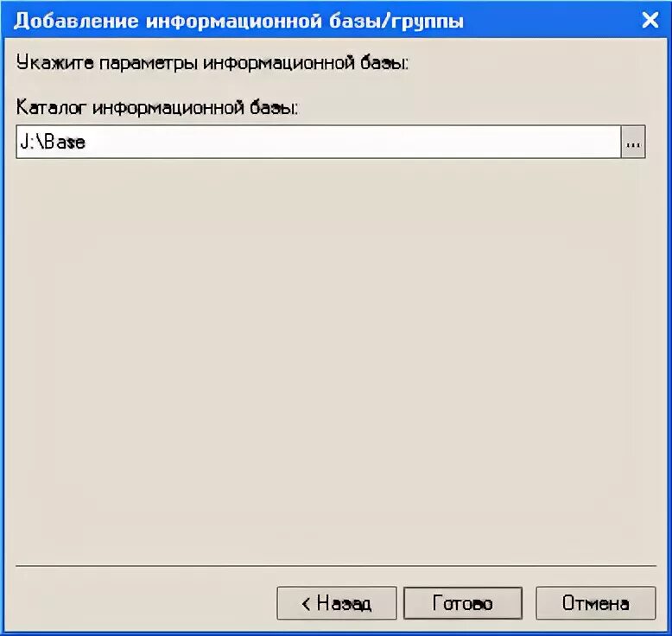This screenshot has width=672, height=636.
Task: Click the browse '...' button for catalog
Action: click(632, 142)
